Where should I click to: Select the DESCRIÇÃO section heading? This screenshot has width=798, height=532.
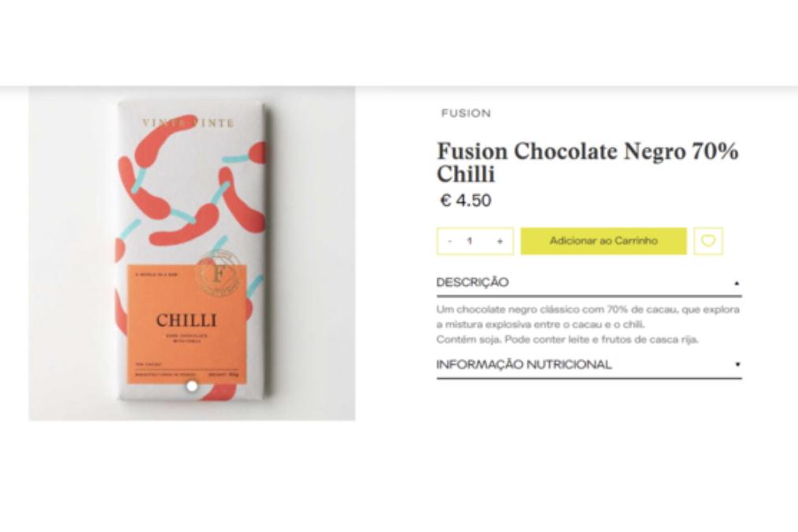[x=472, y=283]
